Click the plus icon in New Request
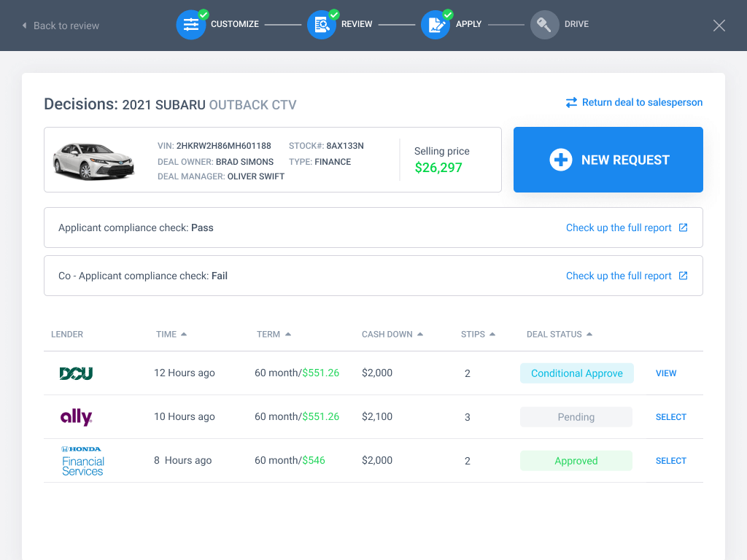Viewport: 747px width, 560px height. [x=561, y=160]
